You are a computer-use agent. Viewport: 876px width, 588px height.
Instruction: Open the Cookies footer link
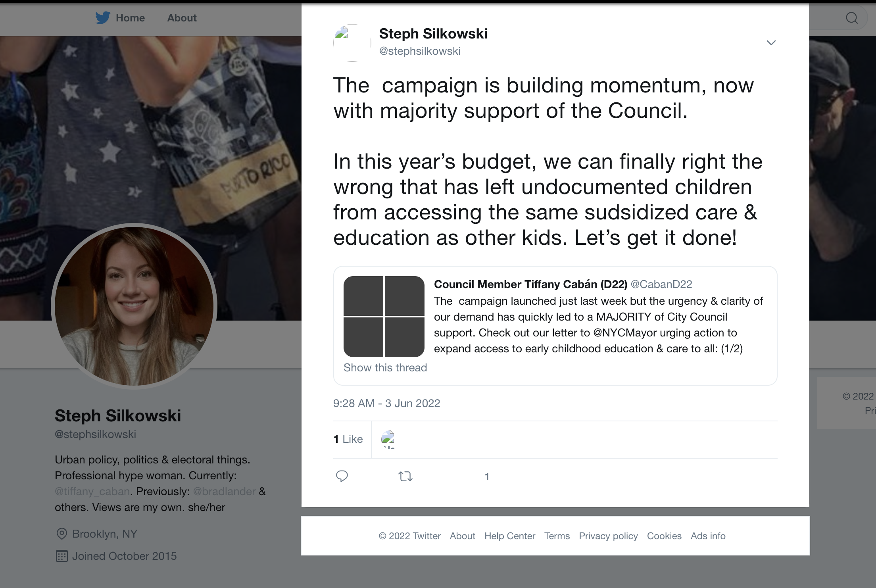click(664, 536)
